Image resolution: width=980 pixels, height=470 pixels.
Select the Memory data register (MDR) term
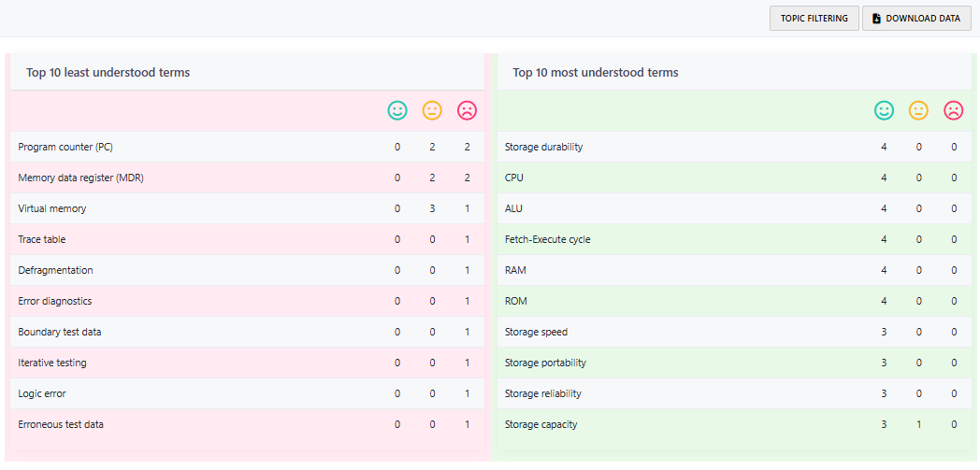click(80, 178)
